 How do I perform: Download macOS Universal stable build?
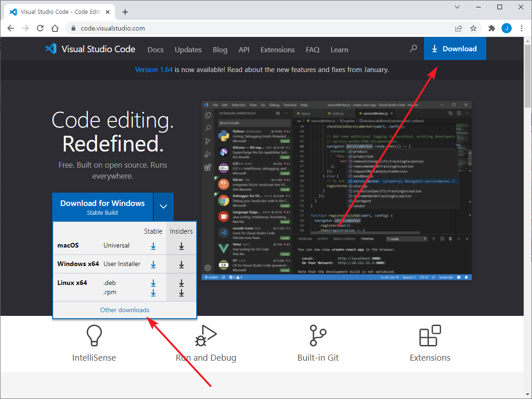[x=153, y=246]
